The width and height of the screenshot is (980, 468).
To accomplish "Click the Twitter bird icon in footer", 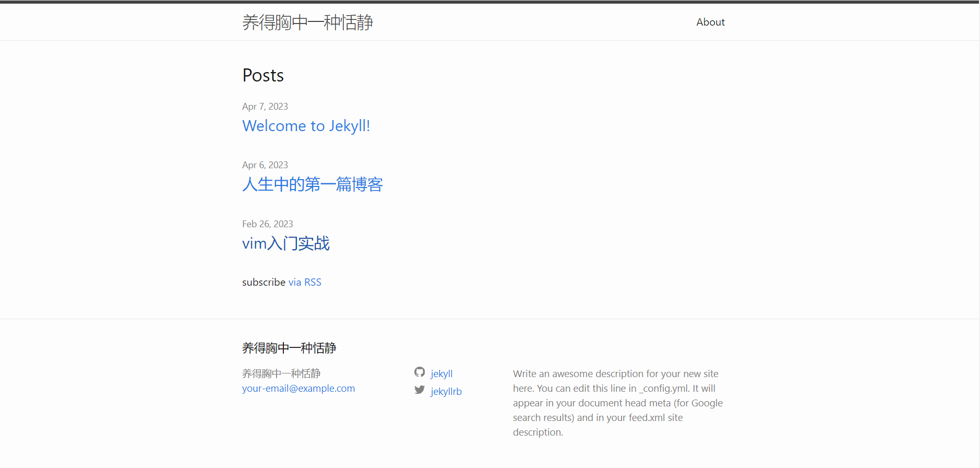I will click(x=420, y=390).
